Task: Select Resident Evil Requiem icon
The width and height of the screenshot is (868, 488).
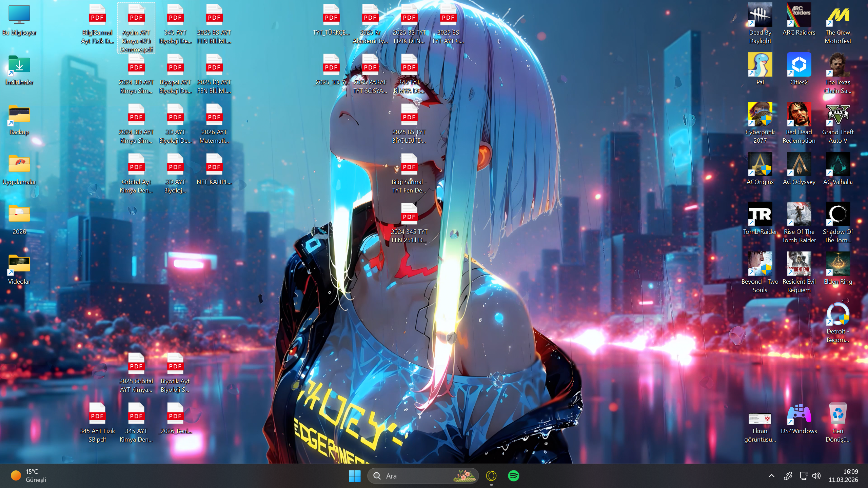Action: click(799, 273)
